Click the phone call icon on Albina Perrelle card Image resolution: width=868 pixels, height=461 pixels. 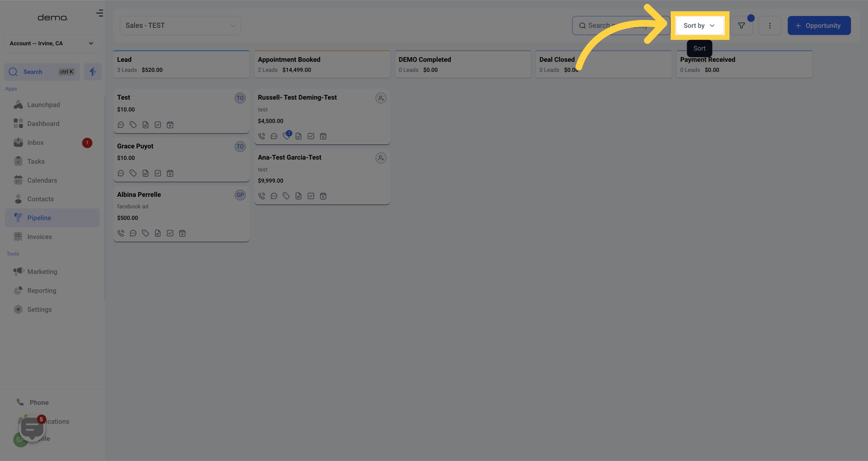tap(120, 234)
